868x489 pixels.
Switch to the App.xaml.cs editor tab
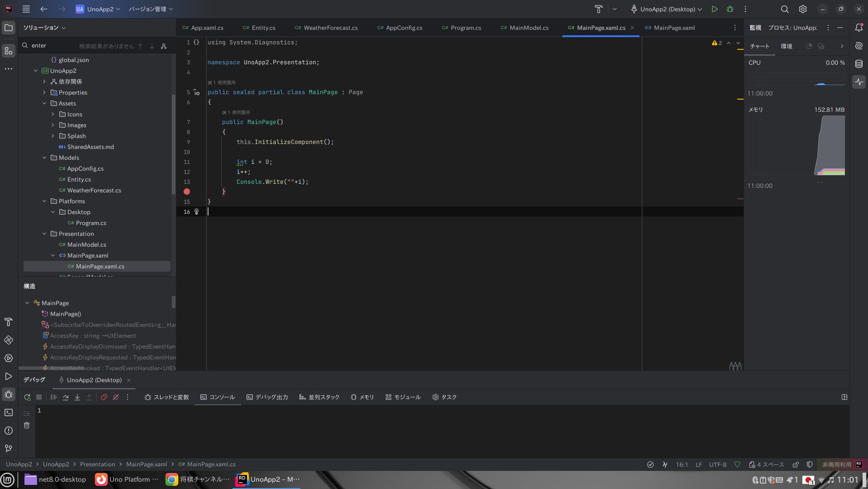pos(203,28)
